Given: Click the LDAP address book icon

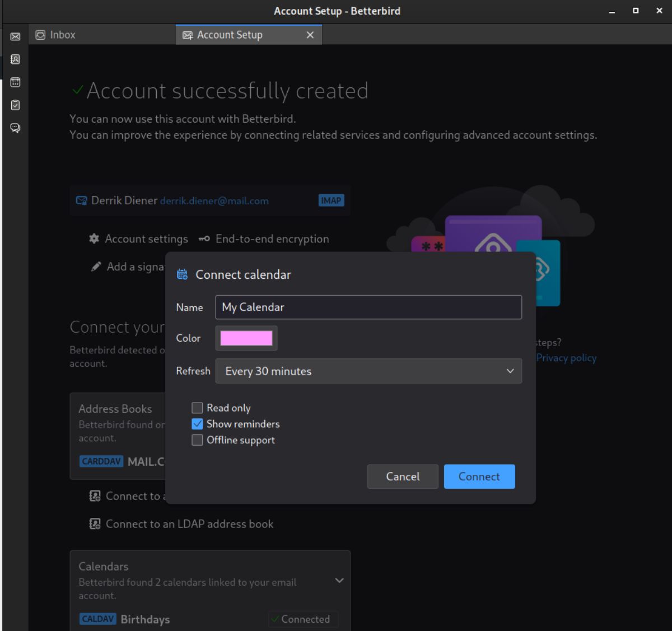Looking at the screenshot, I should (x=95, y=524).
